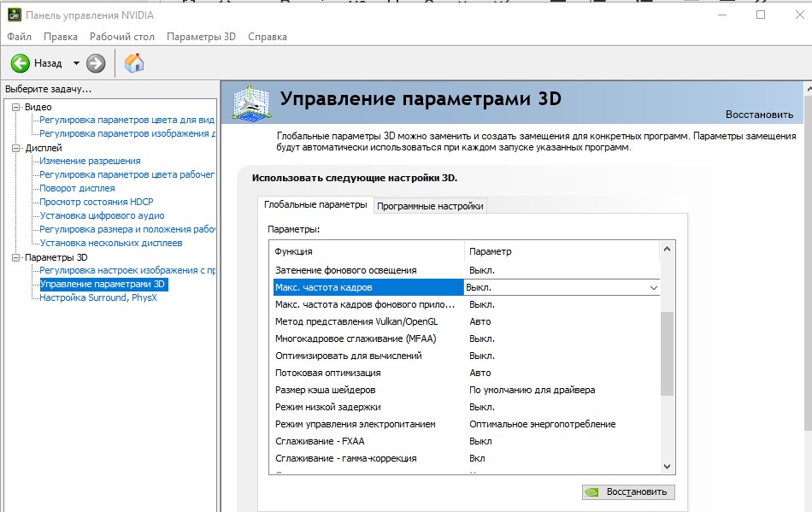Click the NVIDIA app icon in the title bar
This screenshot has height=512, width=812.
[x=14, y=15]
